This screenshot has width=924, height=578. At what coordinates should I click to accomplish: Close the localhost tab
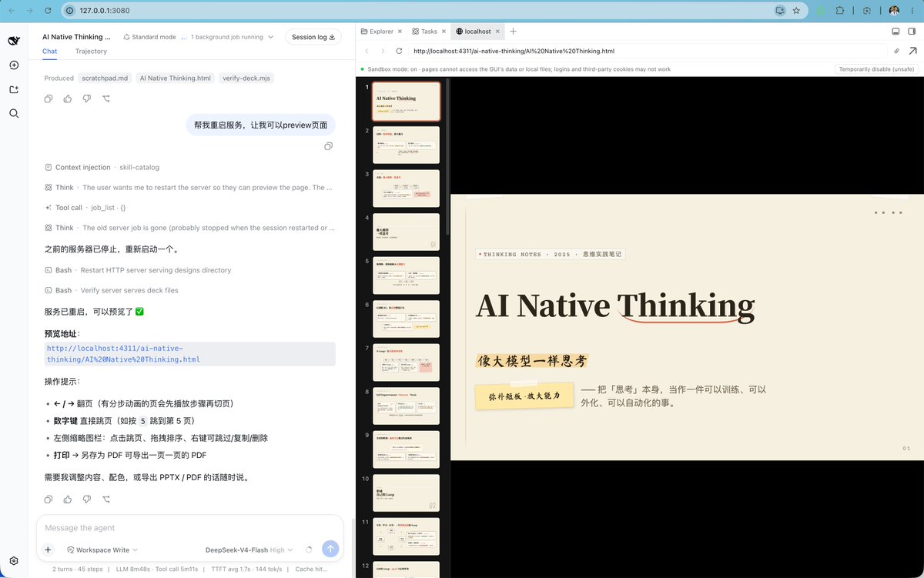pos(498,32)
